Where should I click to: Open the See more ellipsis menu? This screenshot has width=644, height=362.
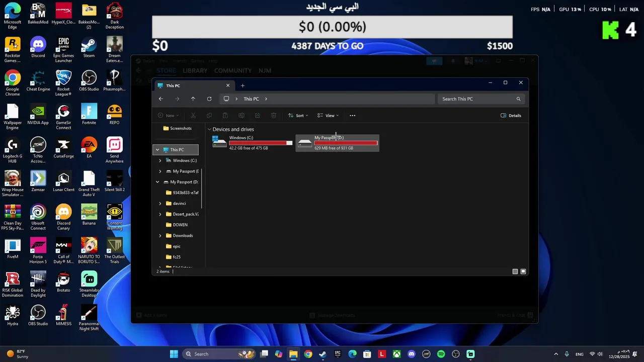click(352, 116)
